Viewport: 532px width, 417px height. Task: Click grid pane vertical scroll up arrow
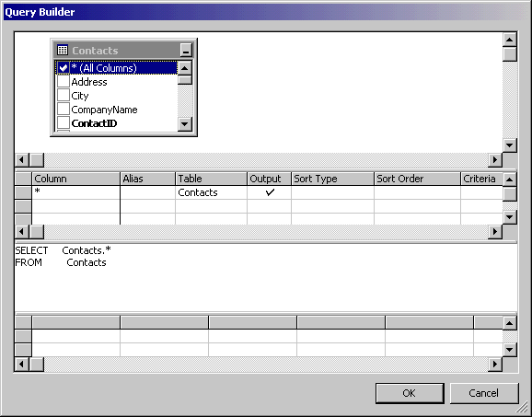point(510,180)
